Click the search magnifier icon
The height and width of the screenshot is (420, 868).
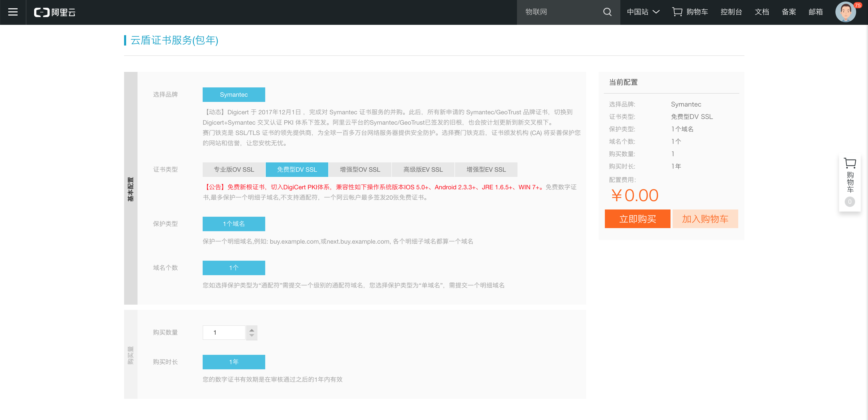click(x=607, y=12)
